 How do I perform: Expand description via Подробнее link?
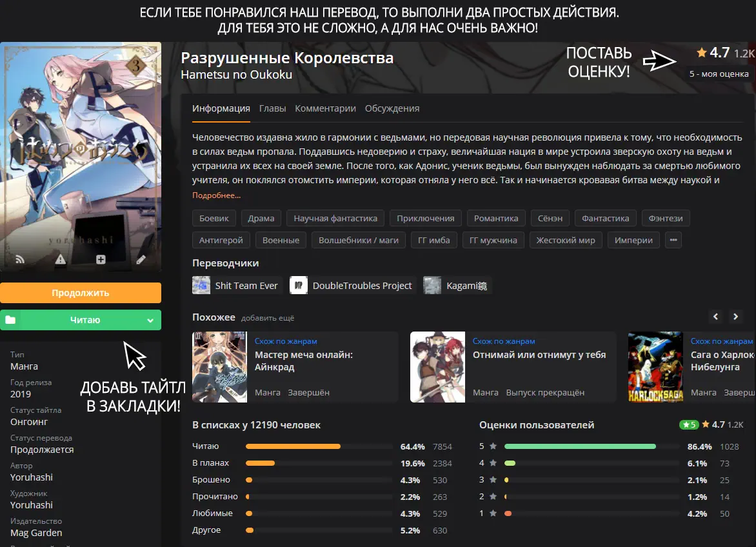tap(216, 195)
